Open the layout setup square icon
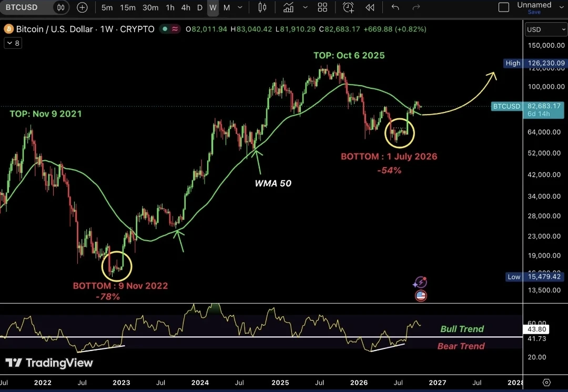 [x=504, y=7]
